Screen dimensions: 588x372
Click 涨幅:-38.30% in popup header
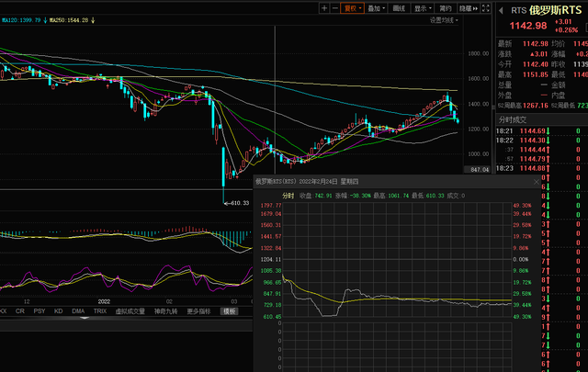tap(353, 196)
